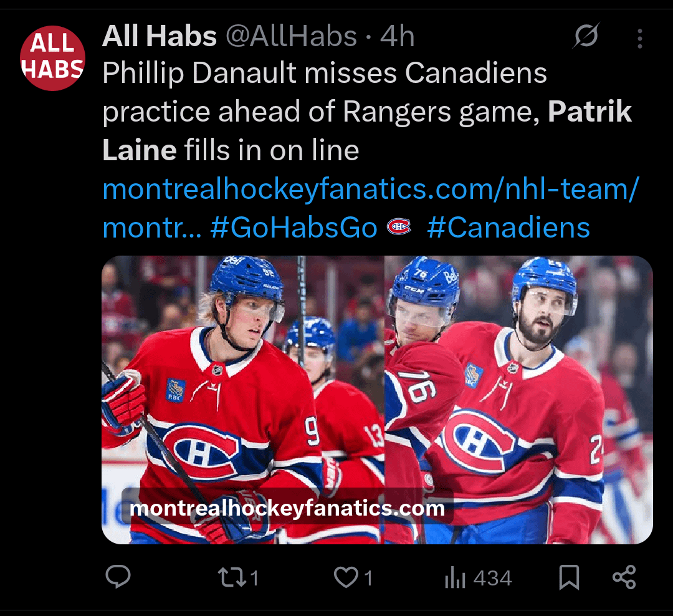
Task: Click the bold Patrik Laine tweet text
Action: (589, 112)
